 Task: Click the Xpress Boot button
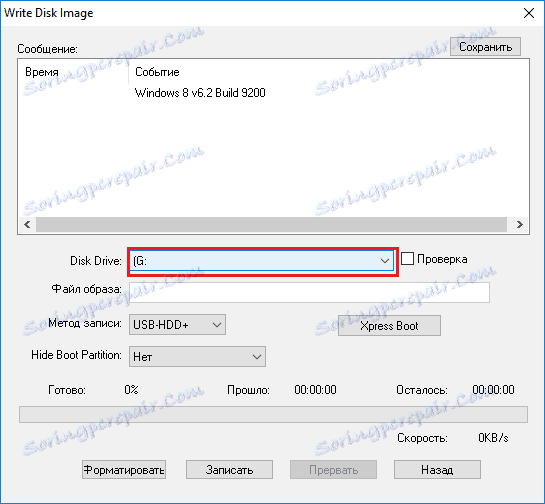tap(389, 326)
